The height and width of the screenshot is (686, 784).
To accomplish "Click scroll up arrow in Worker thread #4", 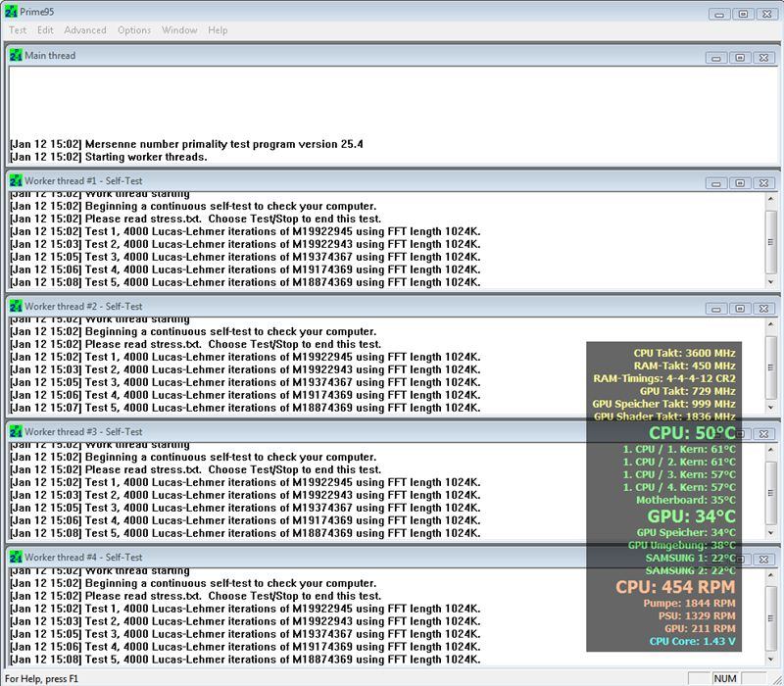I will tap(771, 575).
